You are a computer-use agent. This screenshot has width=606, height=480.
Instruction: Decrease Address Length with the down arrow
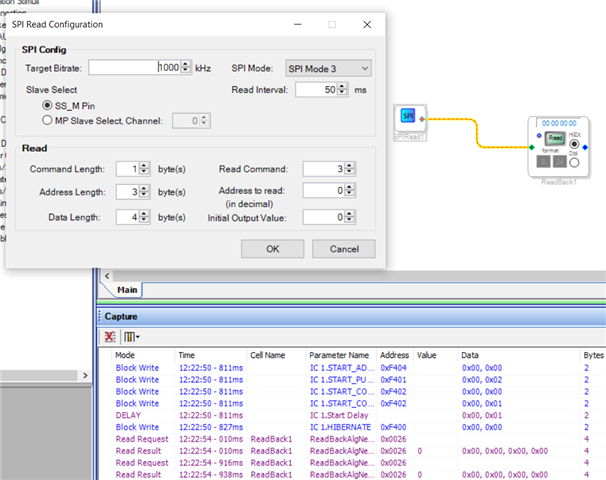pyautogui.click(x=144, y=195)
